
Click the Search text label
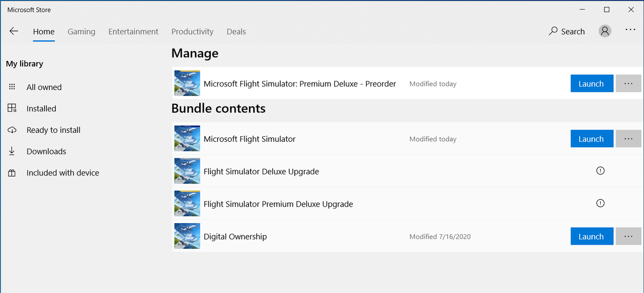(x=573, y=31)
